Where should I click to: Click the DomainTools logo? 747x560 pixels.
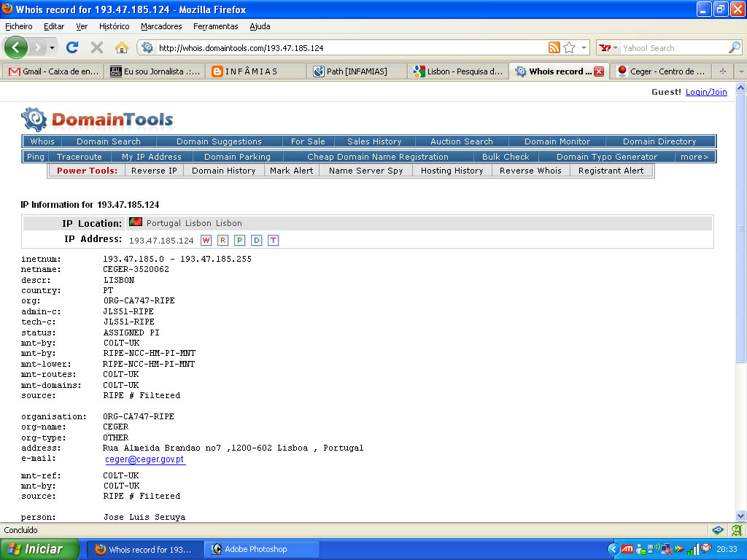pyautogui.click(x=97, y=119)
